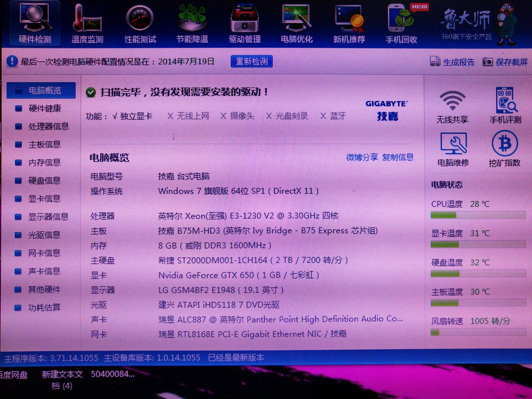The height and width of the screenshot is (399, 532).
Task: Click the 建兴 ATAPI iHDS118 DVD entry
Action: [x=219, y=305]
